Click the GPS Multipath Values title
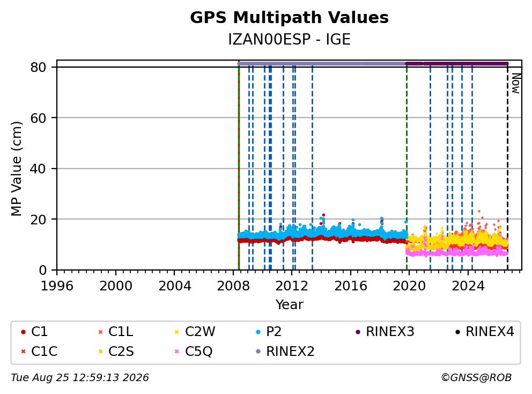Viewport: 532px width, 394px height. point(289,18)
